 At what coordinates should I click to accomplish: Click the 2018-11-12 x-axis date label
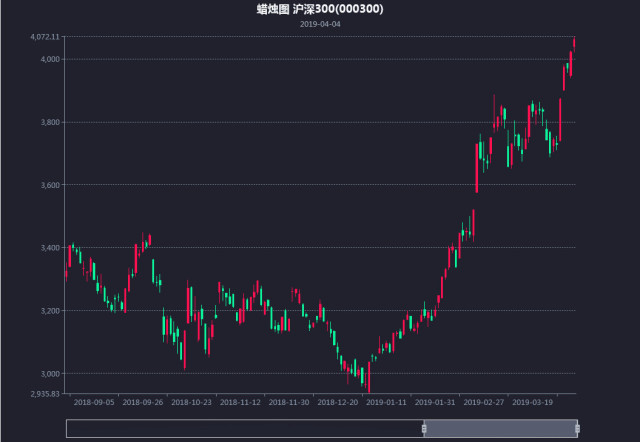(240, 402)
